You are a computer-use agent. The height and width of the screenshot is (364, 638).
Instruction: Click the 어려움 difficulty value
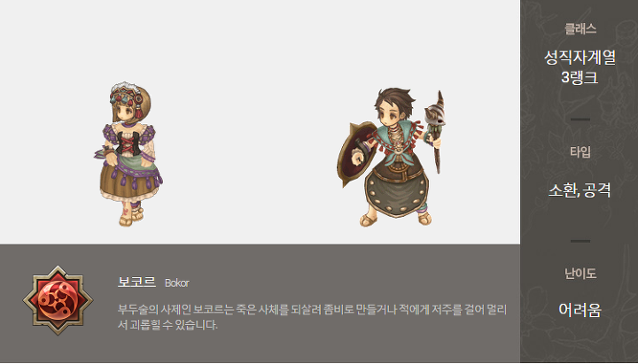coord(580,310)
